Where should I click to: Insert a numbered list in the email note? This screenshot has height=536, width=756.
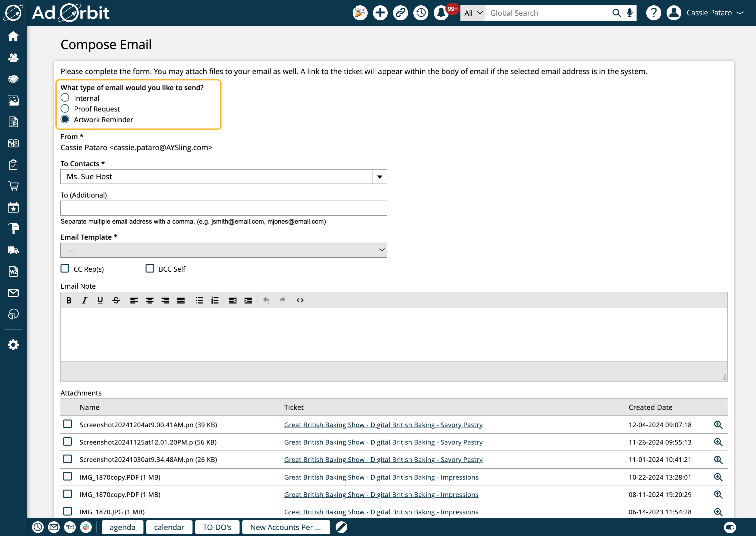tap(215, 300)
